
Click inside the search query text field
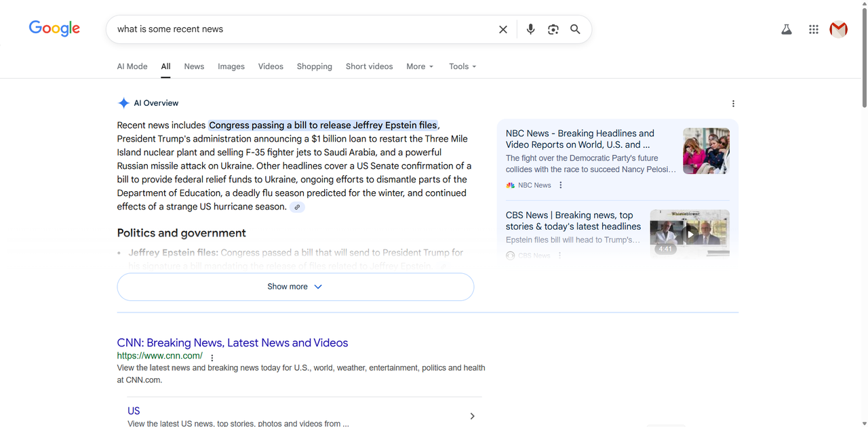(x=305, y=29)
